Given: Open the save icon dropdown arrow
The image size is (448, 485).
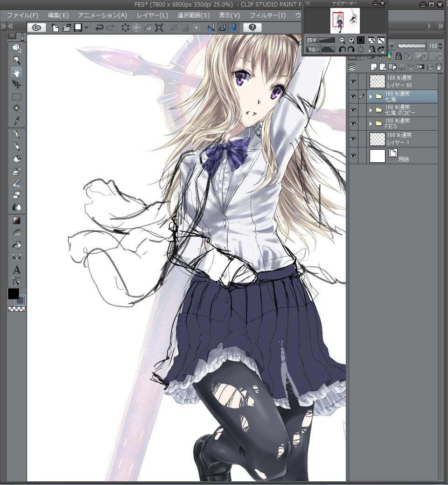Looking at the screenshot, I should [x=86, y=28].
